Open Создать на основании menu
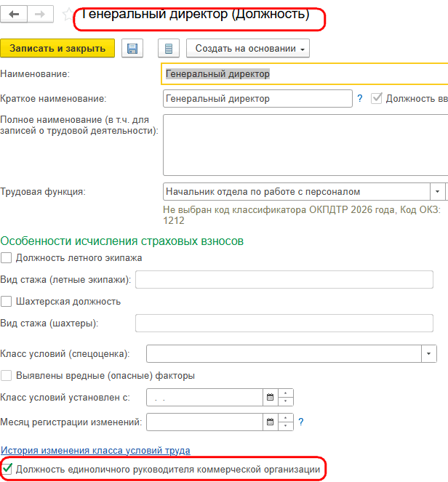The width and height of the screenshot is (448, 482). (x=248, y=48)
